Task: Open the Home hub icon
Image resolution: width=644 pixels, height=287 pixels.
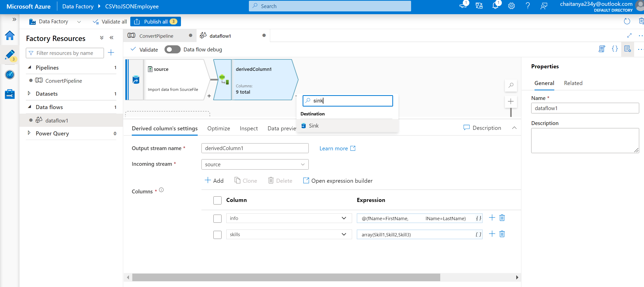Action: pos(10,36)
